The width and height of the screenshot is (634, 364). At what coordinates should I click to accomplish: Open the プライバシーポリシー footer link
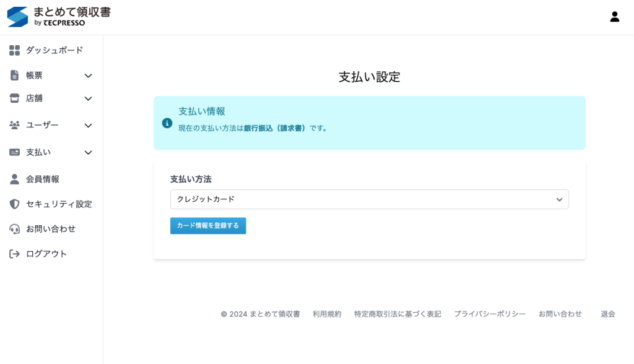pyautogui.click(x=490, y=314)
